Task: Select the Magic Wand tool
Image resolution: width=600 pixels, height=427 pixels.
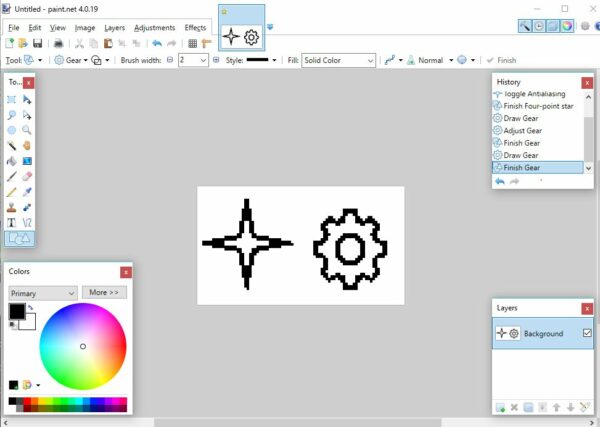Action: pyautogui.click(x=12, y=145)
